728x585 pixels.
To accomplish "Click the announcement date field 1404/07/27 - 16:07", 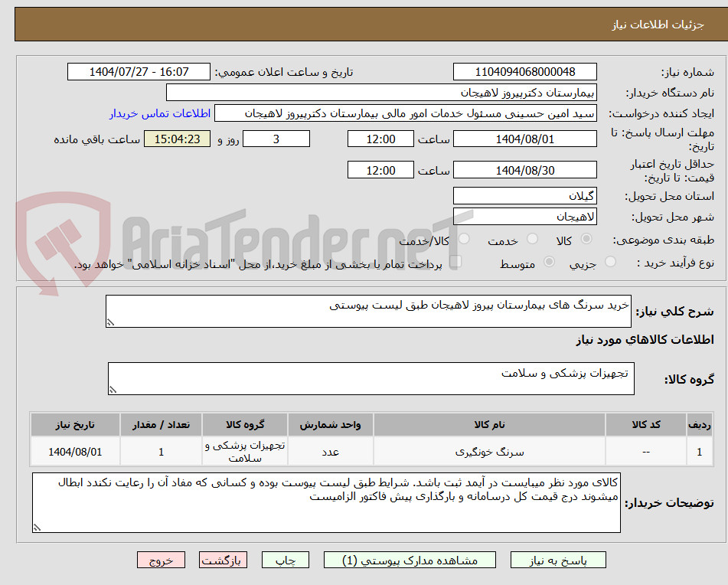I will point(139,72).
